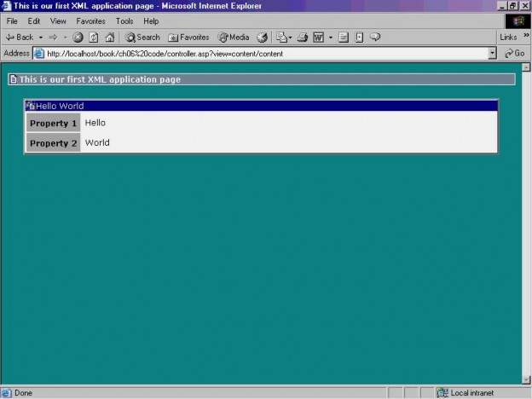
Task: Refresh the page with toolbar icon
Action: point(94,38)
